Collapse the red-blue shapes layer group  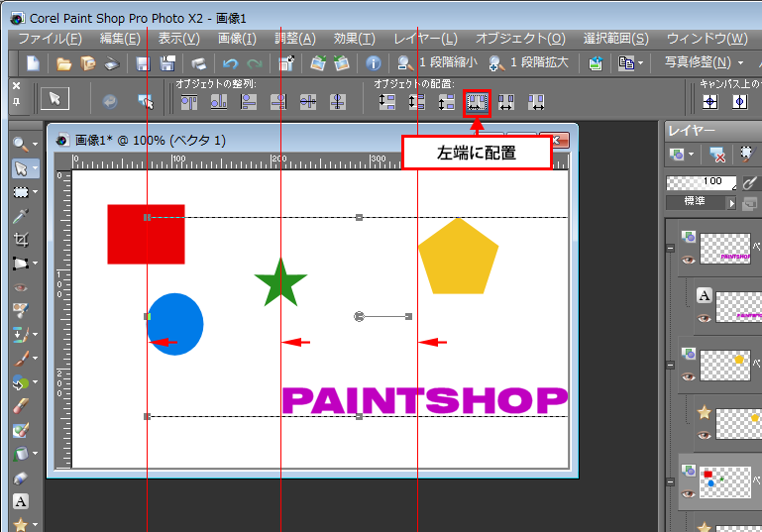click(671, 481)
